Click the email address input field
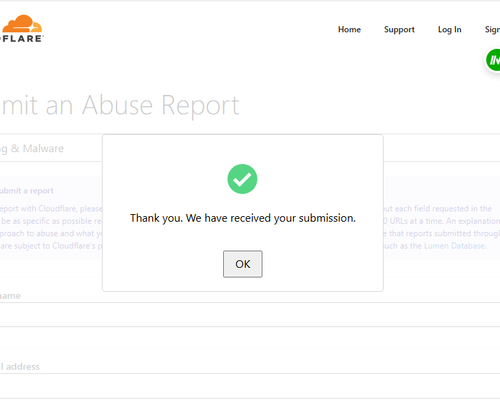 tap(250, 386)
